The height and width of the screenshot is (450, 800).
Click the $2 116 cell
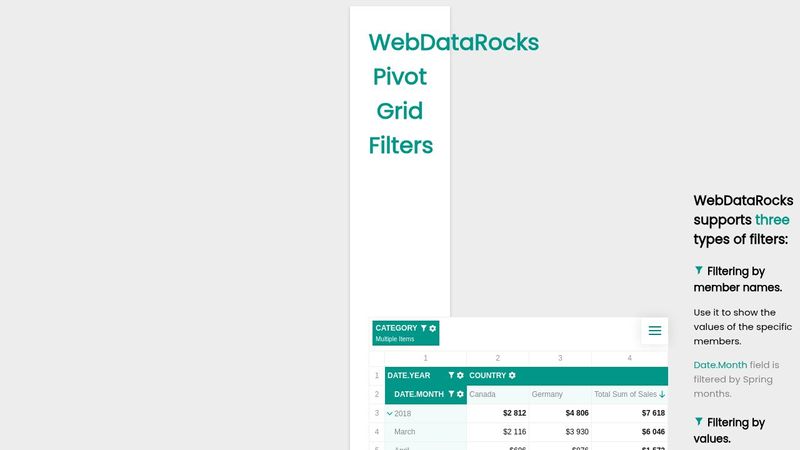[497, 432]
